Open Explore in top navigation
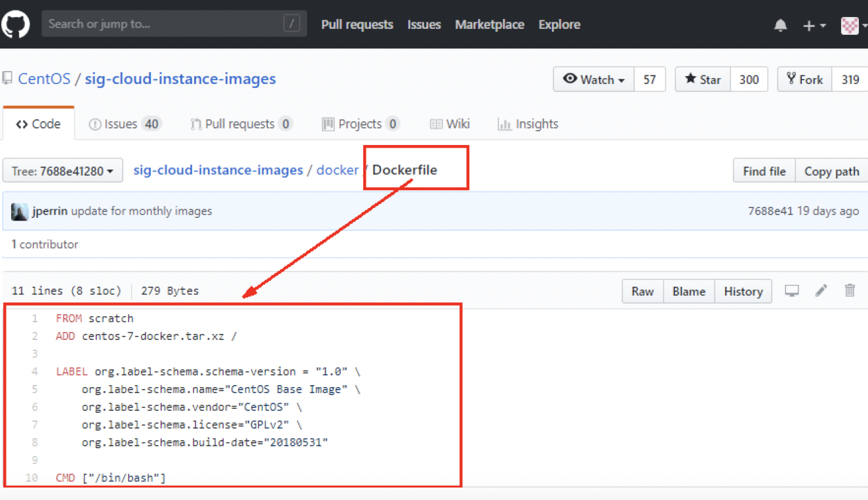The image size is (868, 500). click(559, 24)
